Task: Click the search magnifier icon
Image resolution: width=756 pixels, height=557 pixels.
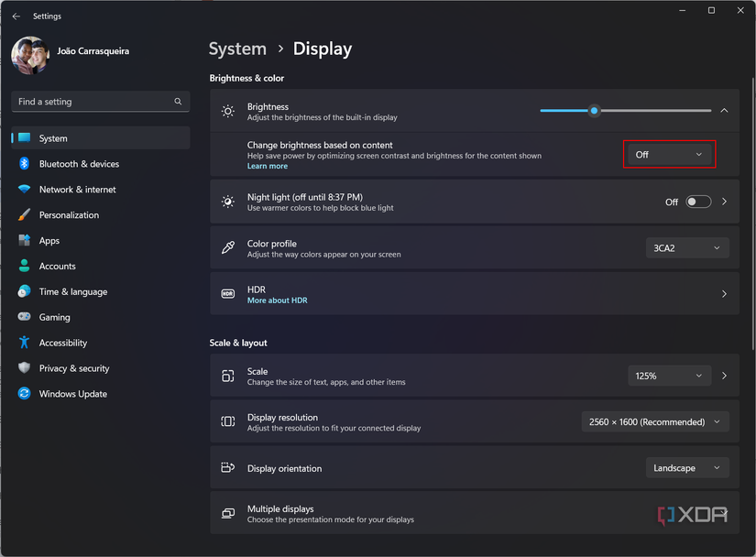Action: coord(178,102)
